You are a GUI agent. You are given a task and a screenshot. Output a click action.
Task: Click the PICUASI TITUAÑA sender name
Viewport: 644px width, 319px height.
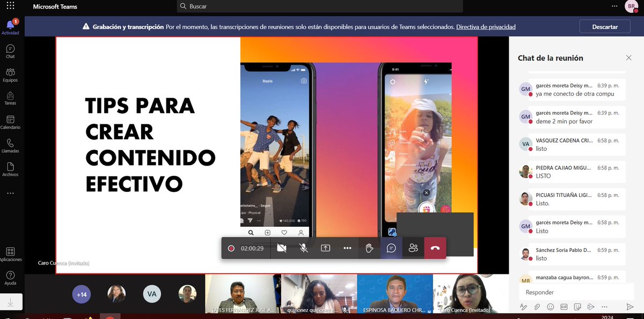tap(564, 195)
